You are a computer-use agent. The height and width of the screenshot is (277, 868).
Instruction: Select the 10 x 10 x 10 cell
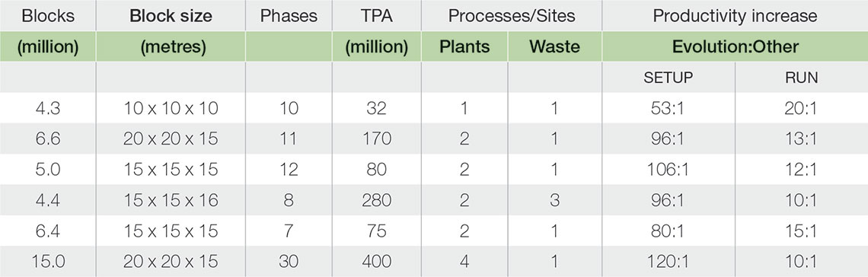(x=171, y=108)
